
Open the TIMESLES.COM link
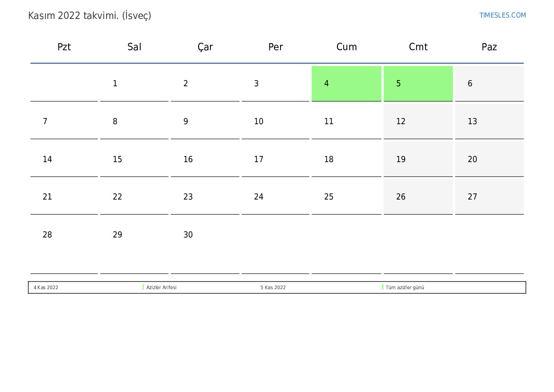(502, 15)
